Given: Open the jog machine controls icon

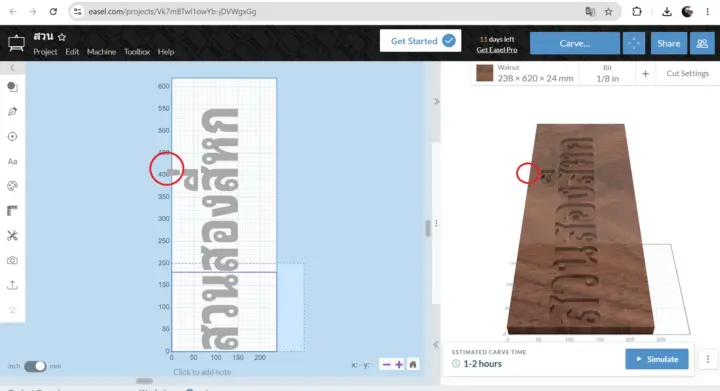Looking at the screenshot, I should 634,43.
